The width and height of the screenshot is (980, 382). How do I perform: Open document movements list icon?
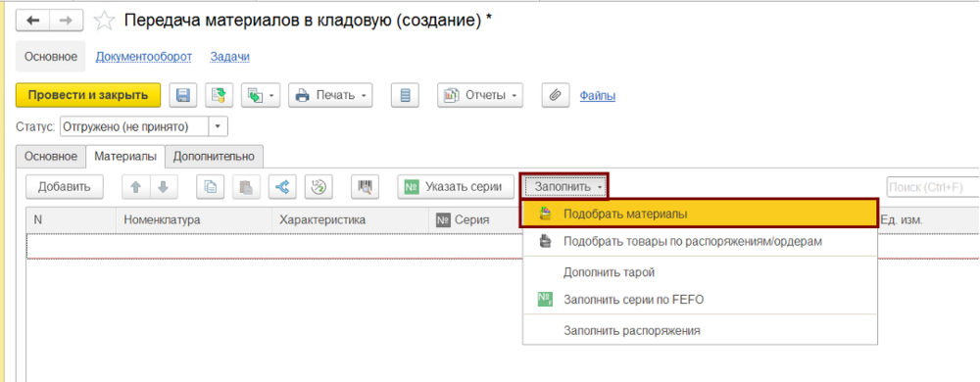tap(405, 96)
